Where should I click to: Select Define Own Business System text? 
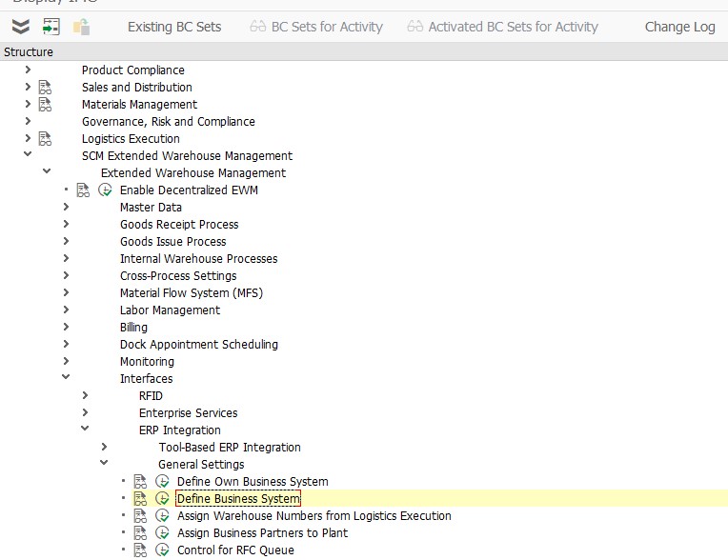[x=253, y=482]
